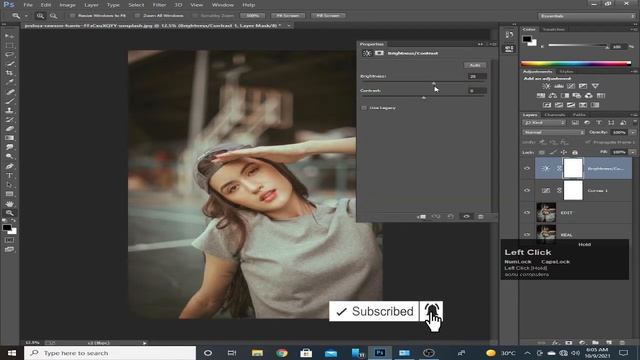Screen dimensions: 640x360
Task: Open the layer filter Kind dropdown
Action: (x=544, y=122)
